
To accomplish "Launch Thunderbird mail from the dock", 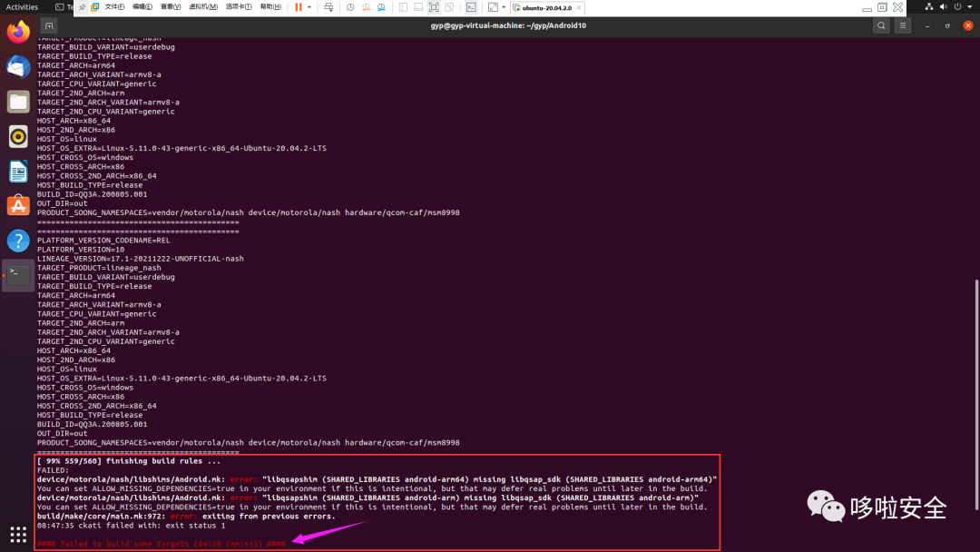I will 18,67.
